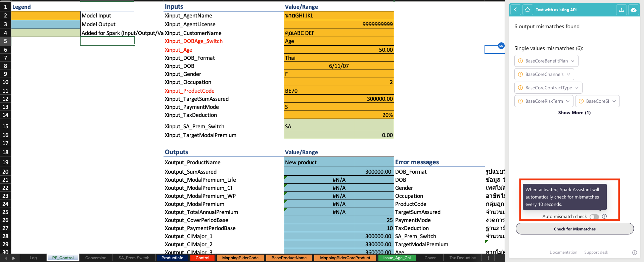644x262 pixels.
Task: Click Show More (1) mismatches
Action: pyautogui.click(x=574, y=113)
